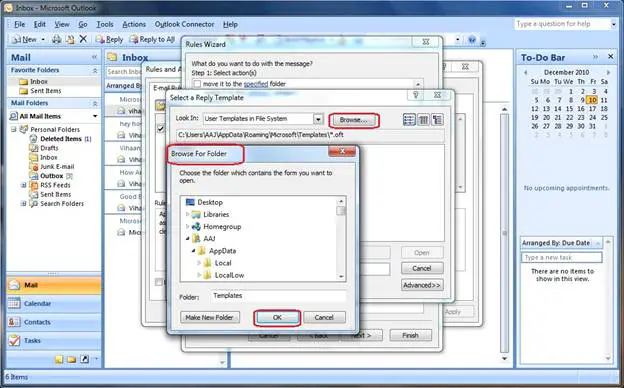Click the details view icon in template dialog
This screenshot has width=624, height=388.
pos(437,119)
